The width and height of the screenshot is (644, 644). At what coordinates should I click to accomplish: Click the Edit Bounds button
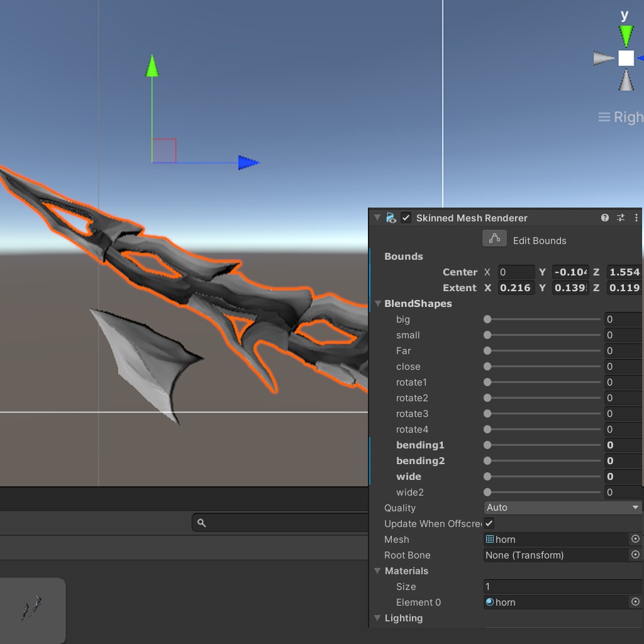click(x=494, y=238)
